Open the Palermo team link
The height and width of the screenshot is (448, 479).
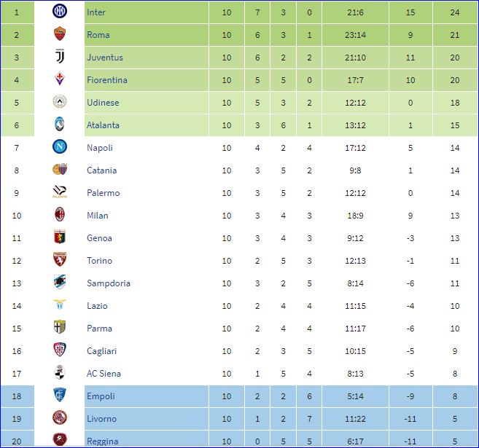[x=103, y=193]
